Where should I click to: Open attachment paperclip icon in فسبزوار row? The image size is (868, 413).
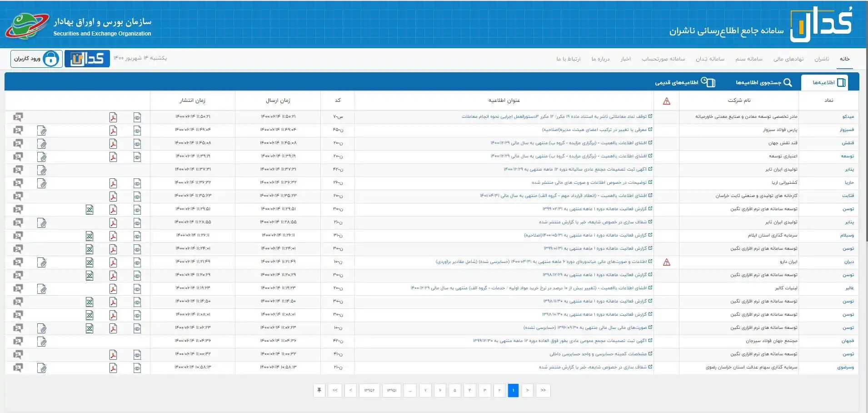(x=42, y=131)
